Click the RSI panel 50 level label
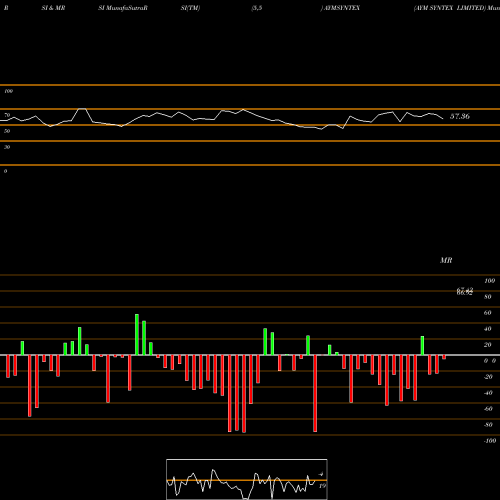500x500 pixels. pos(7,131)
